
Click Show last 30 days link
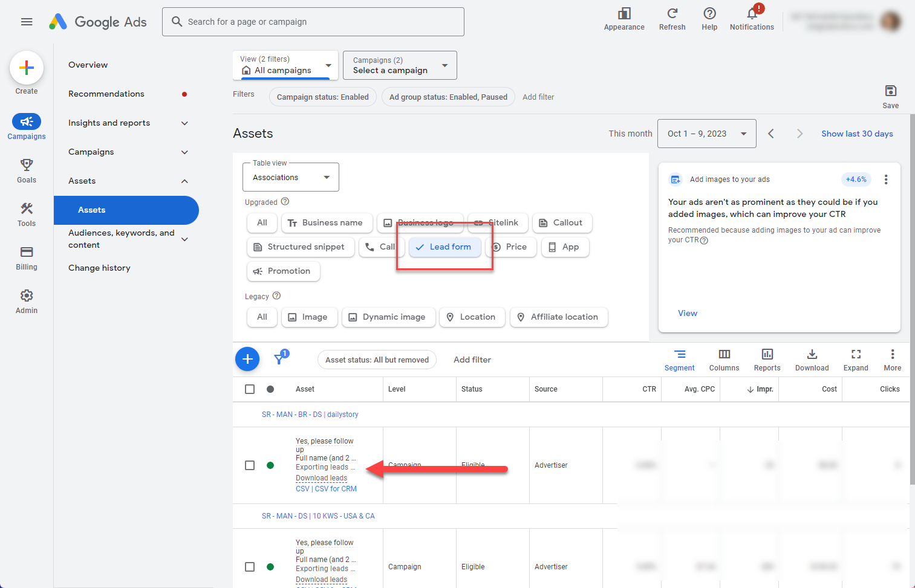[x=857, y=134]
